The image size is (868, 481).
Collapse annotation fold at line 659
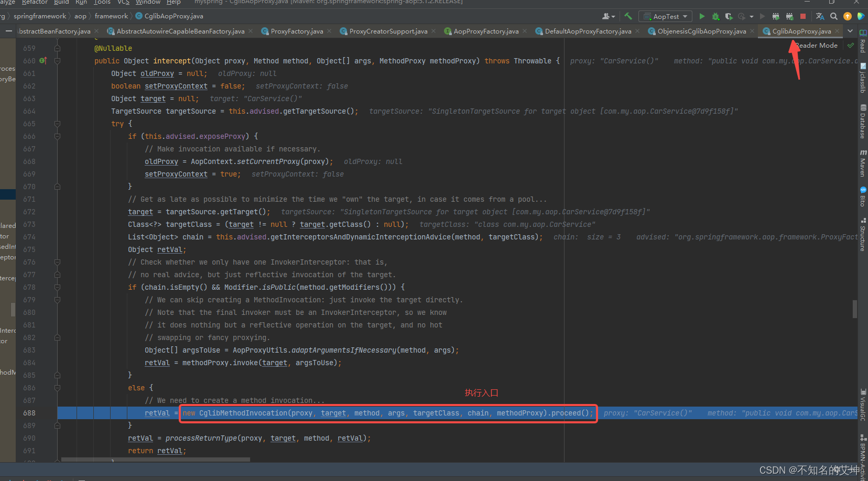pyautogui.click(x=57, y=48)
